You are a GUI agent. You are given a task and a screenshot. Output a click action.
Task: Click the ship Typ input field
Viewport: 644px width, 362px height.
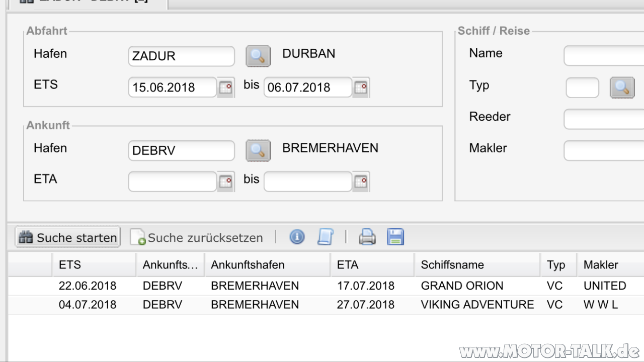583,87
